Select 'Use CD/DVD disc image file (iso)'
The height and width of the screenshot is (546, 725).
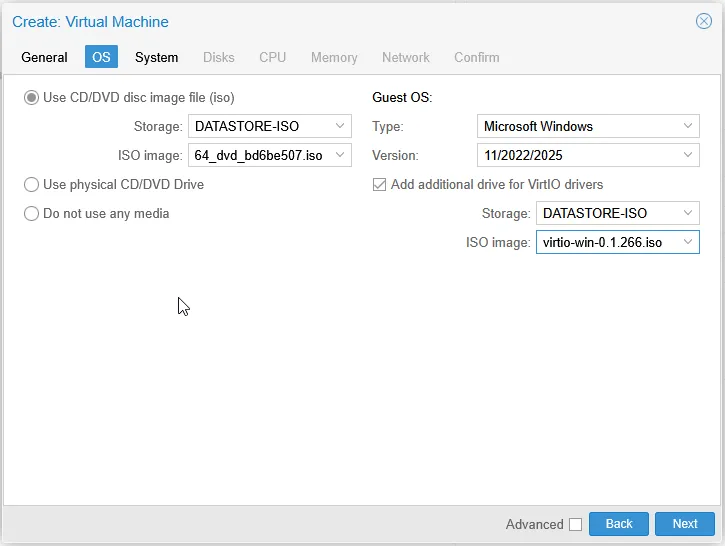click(x=32, y=98)
